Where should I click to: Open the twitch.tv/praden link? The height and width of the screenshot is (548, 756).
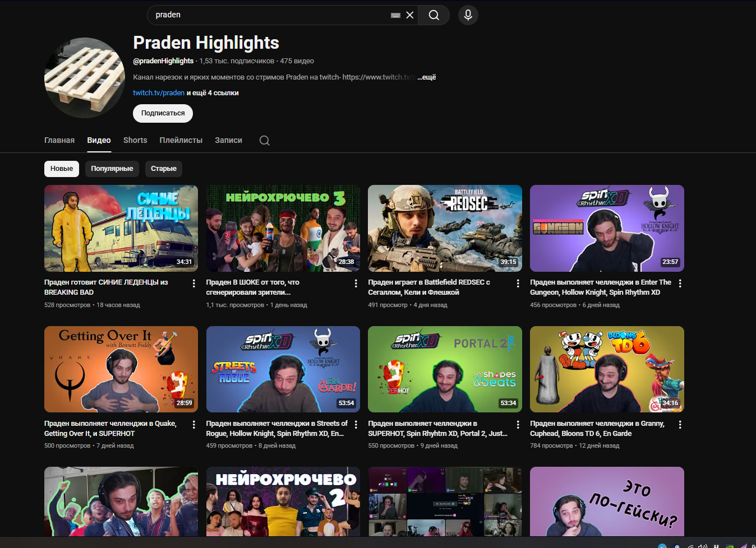159,93
